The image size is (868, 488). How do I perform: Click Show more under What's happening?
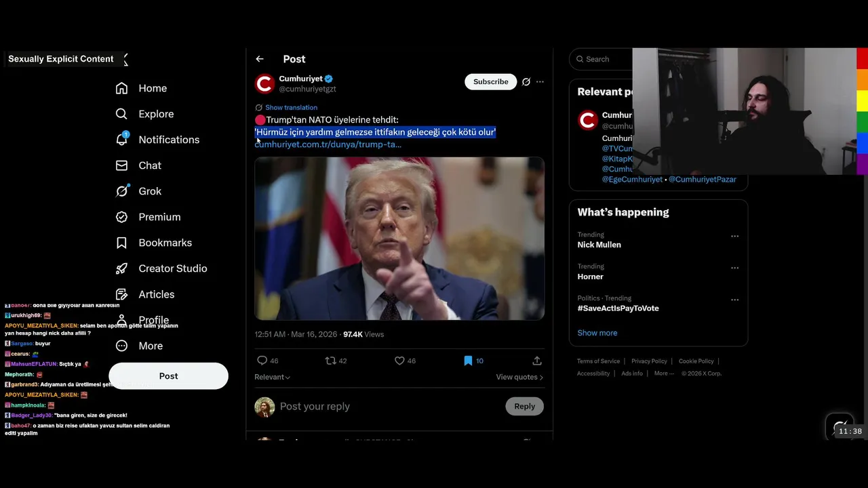597,333
